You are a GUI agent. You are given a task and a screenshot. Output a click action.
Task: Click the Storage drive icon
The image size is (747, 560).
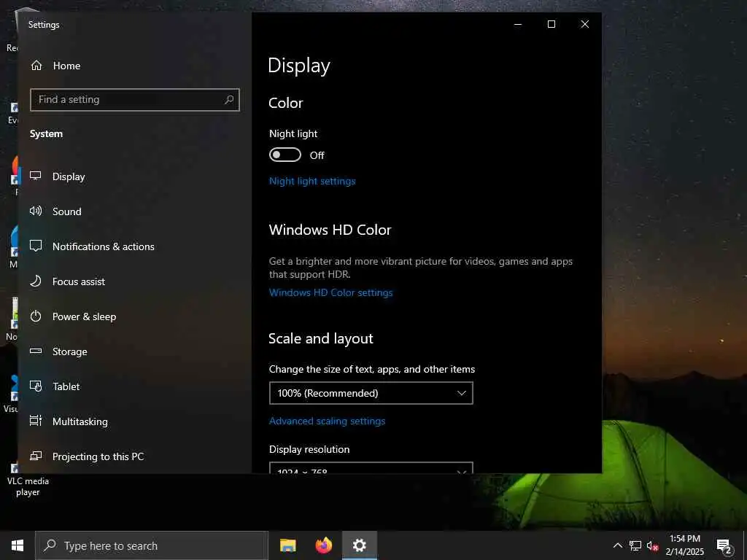tap(36, 351)
